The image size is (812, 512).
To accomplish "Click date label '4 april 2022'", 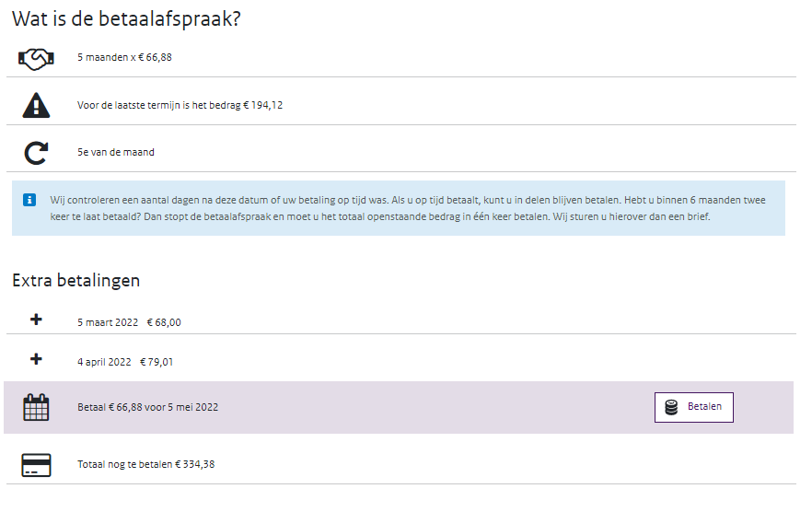I will coord(104,362).
